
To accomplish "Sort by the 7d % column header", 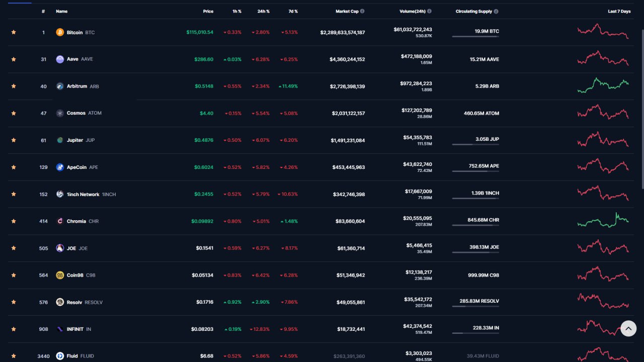I will (293, 11).
